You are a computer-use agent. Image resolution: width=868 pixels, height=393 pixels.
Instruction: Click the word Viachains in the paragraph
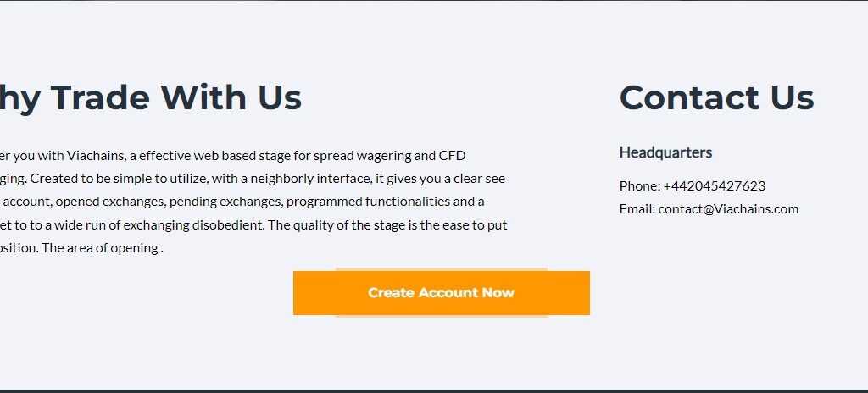(94, 156)
